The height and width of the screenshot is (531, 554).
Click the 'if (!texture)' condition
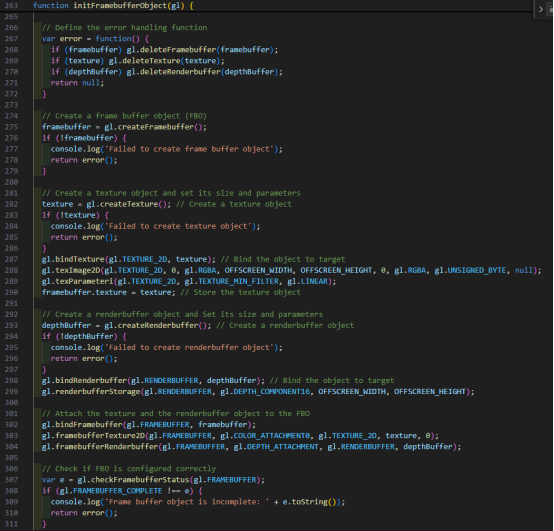71,216
